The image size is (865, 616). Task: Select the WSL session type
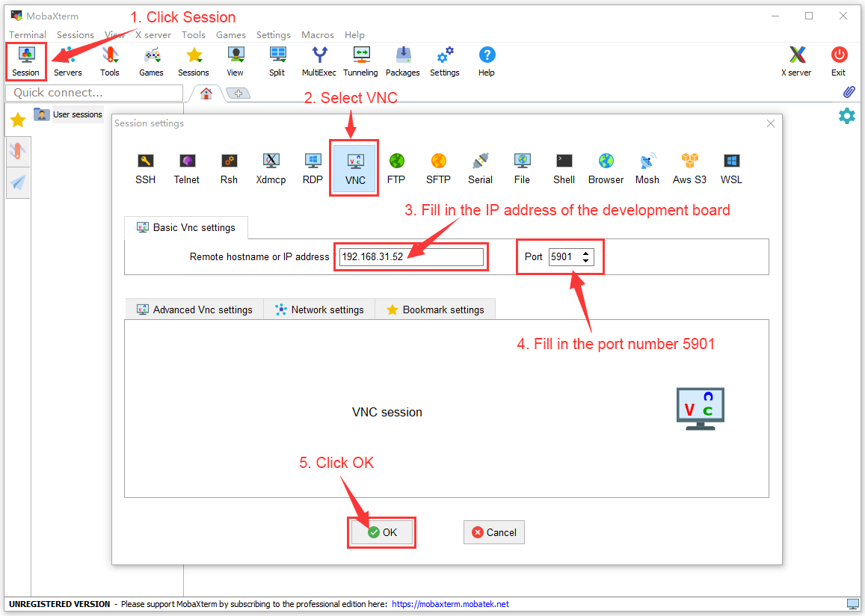[x=731, y=169]
